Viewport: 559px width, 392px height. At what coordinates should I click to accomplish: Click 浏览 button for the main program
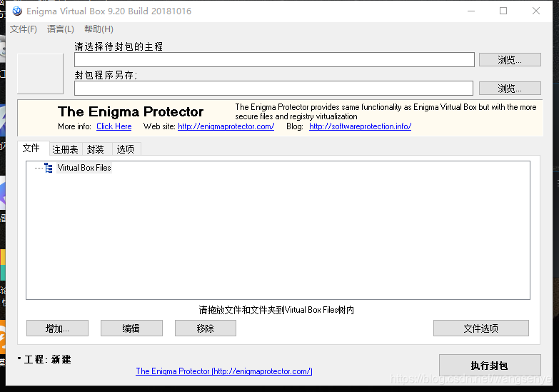pyautogui.click(x=510, y=59)
